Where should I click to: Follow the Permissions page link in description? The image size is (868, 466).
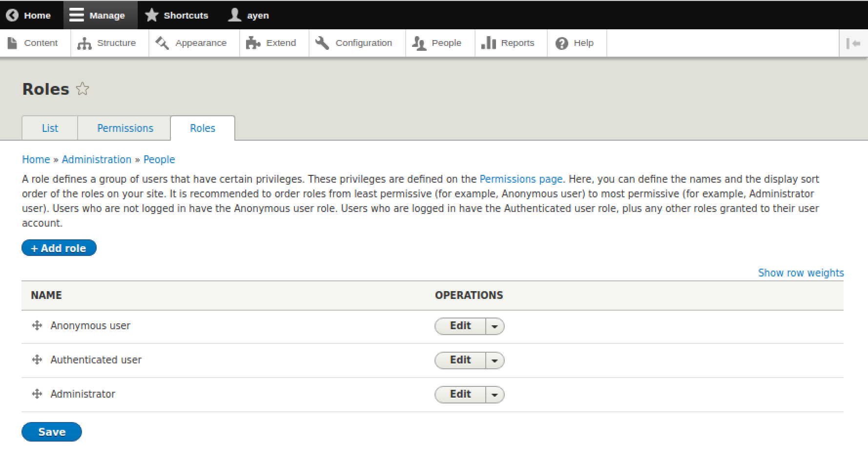pyautogui.click(x=521, y=179)
